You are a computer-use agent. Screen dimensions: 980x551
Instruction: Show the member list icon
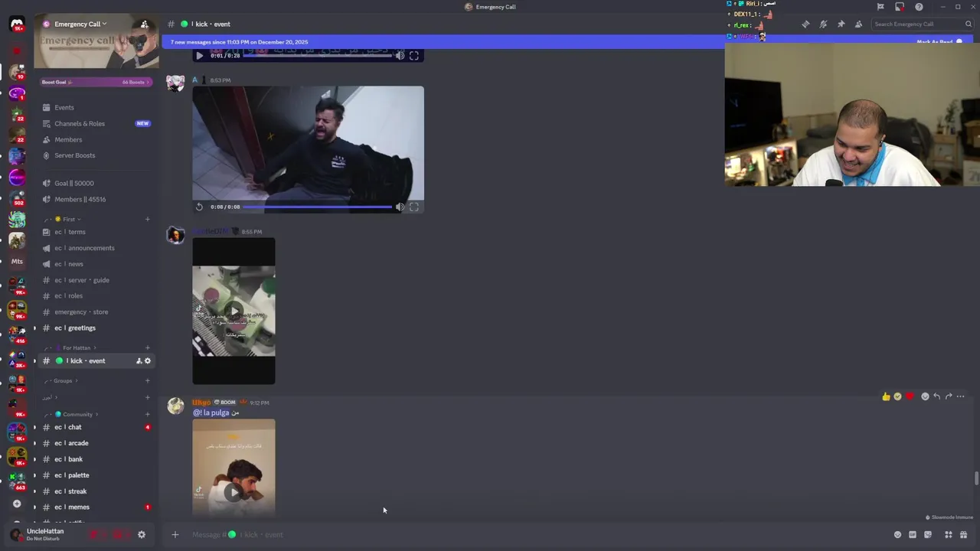coord(858,24)
